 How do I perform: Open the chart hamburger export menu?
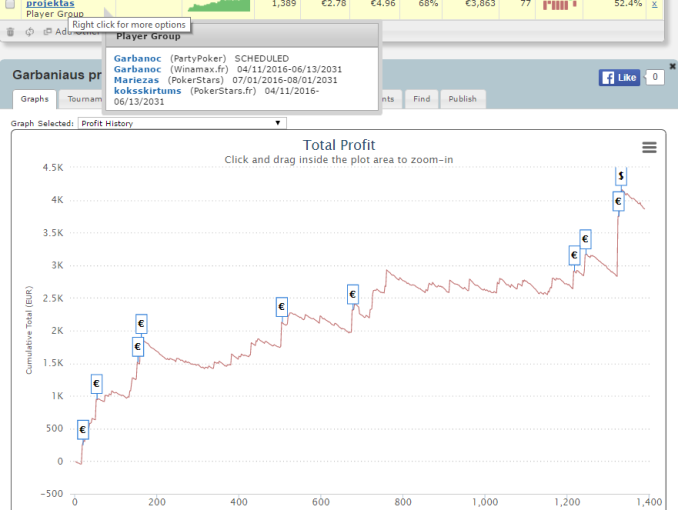tap(649, 147)
